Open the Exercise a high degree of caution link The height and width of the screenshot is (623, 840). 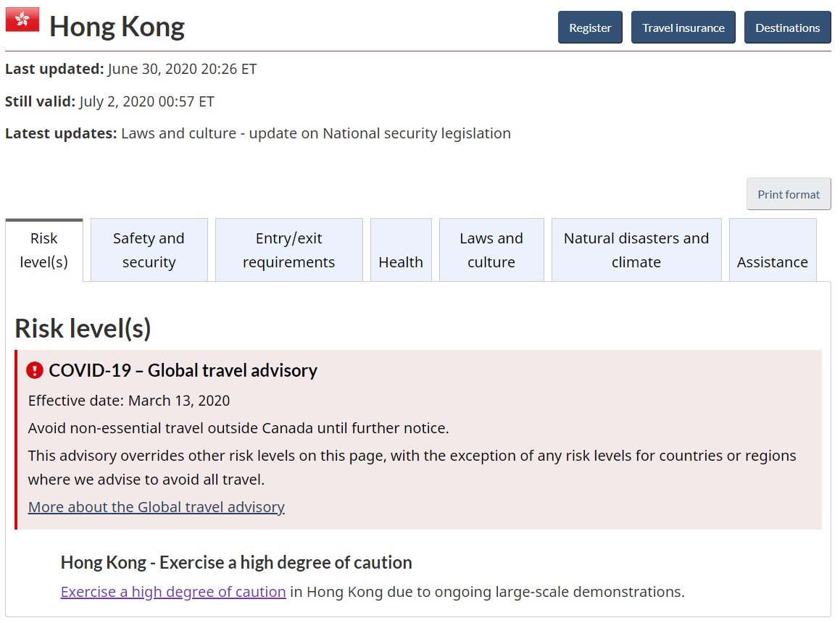(173, 591)
